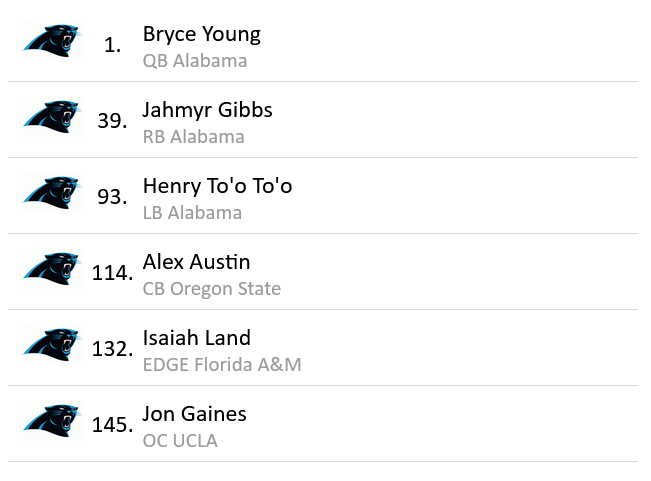This screenshot has width=651, height=481.
Task: Click the Panthers logo beside Jon Gaines
Action: [x=51, y=422]
